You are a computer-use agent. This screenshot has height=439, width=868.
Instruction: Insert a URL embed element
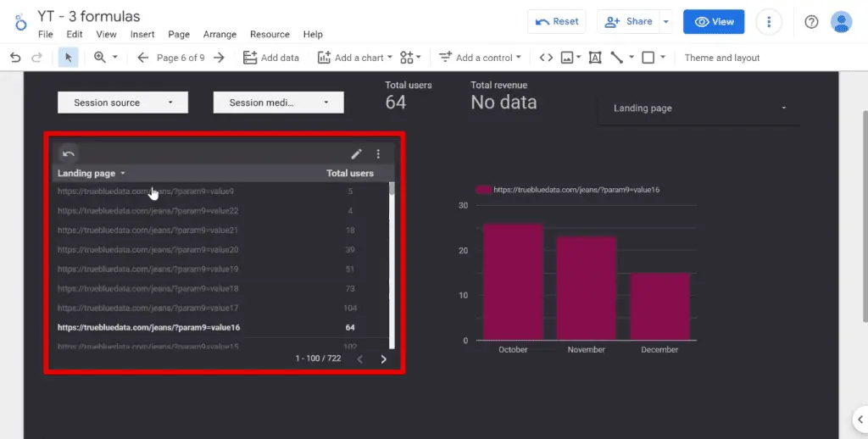pos(546,58)
